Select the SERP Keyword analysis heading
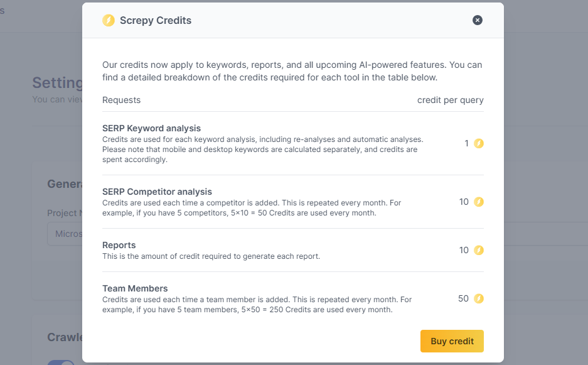The height and width of the screenshot is (365, 588). (151, 128)
